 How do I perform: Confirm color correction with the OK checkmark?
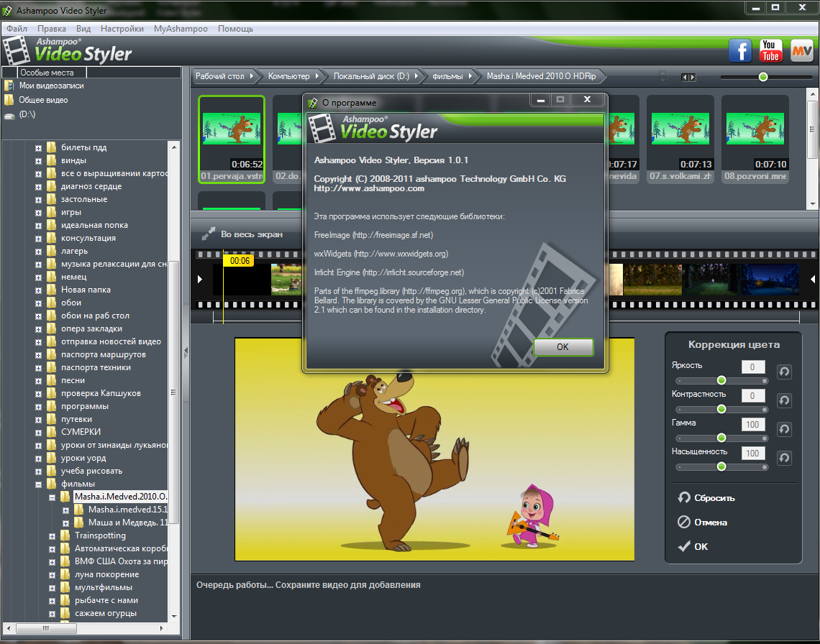click(x=693, y=546)
